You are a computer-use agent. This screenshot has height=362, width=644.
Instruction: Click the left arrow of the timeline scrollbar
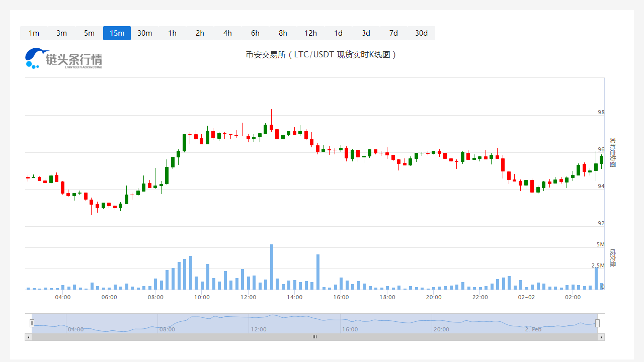coord(28,337)
